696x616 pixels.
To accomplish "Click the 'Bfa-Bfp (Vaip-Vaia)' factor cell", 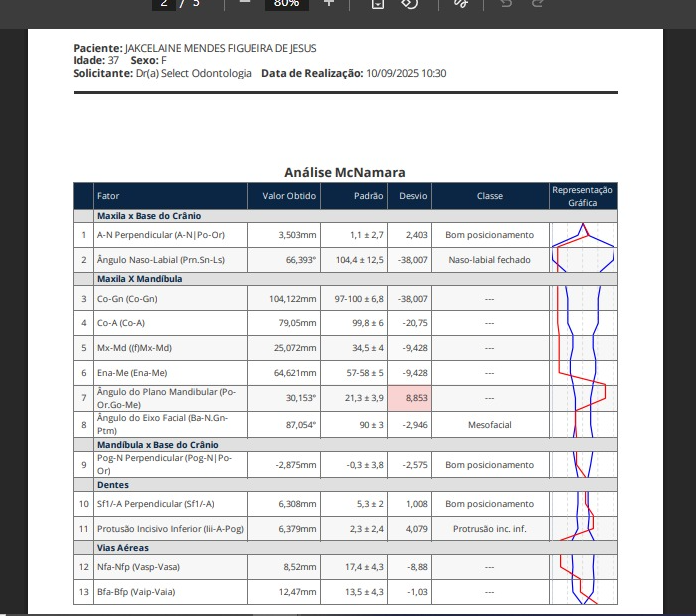I will [x=170, y=592].
